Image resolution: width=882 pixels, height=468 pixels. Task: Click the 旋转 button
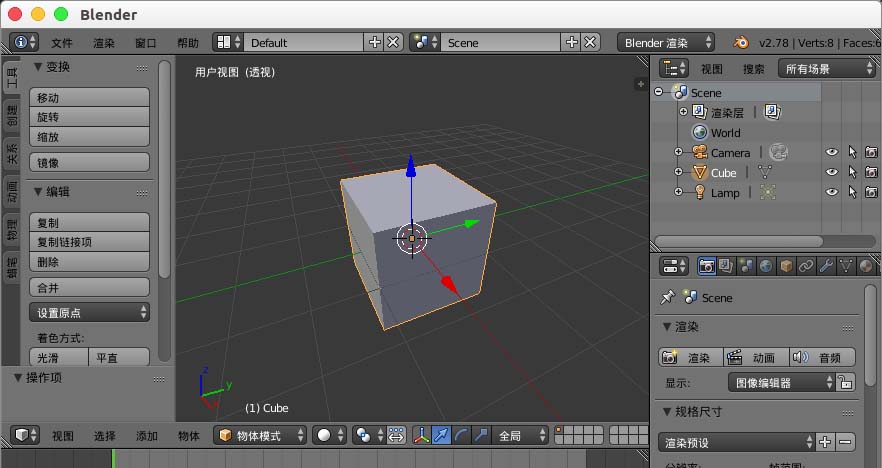[89, 117]
